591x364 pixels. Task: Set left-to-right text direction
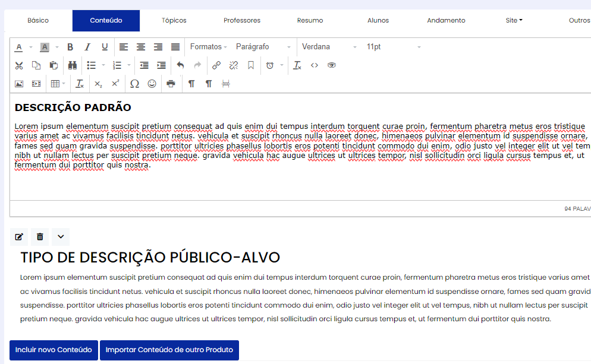191,84
